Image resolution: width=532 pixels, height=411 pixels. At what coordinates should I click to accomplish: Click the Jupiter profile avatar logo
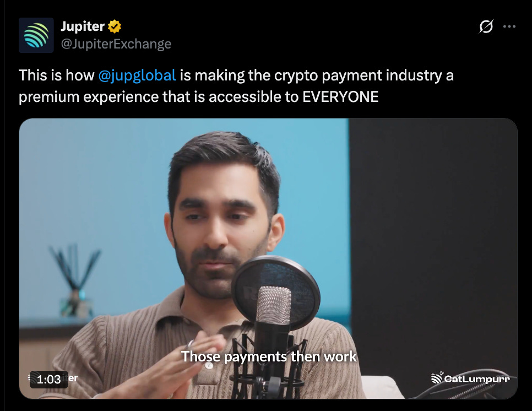36,35
